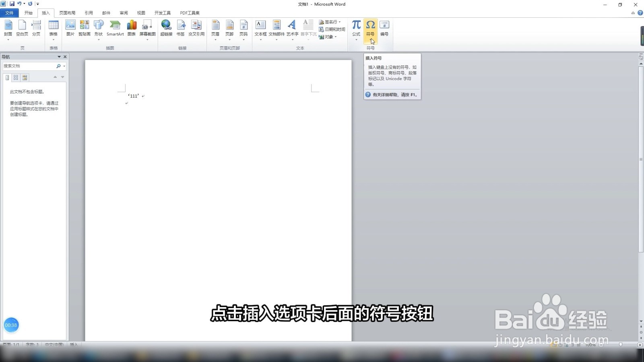Add a 书签 bookmark
This screenshot has height=362, width=644.
click(x=181, y=29)
